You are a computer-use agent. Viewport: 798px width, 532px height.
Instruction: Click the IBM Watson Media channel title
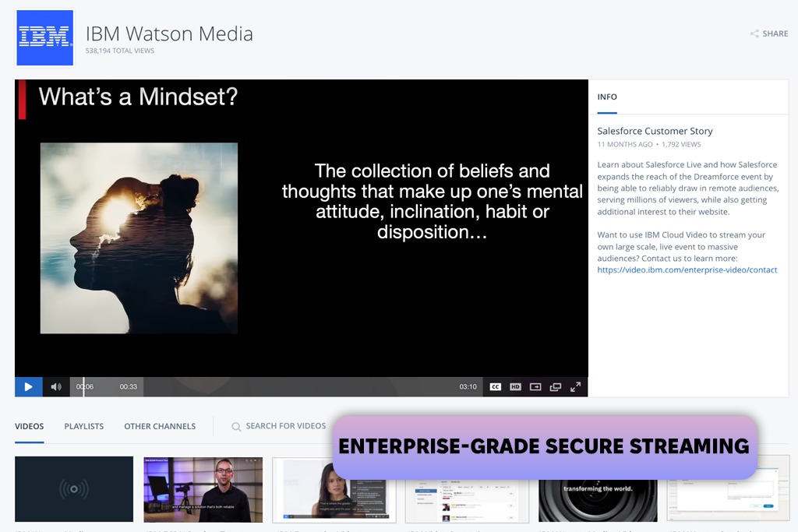coord(169,33)
